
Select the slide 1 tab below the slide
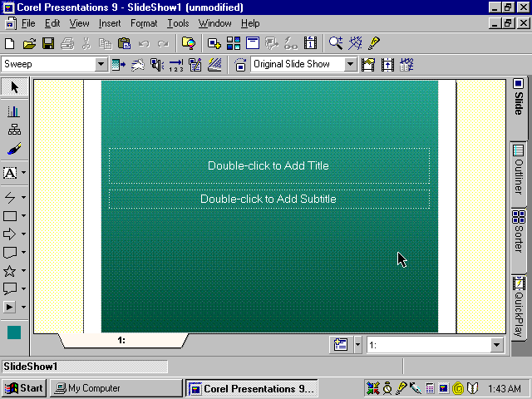click(123, 340)
